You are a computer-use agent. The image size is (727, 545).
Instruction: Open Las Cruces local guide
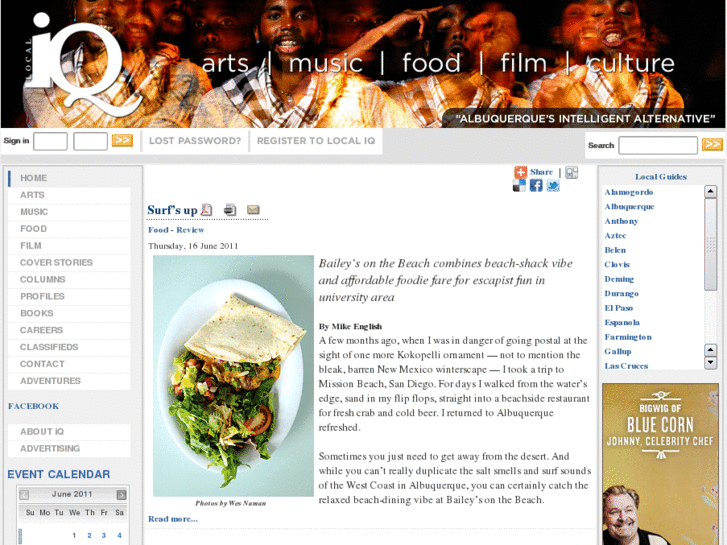click(x=626, y=366)
